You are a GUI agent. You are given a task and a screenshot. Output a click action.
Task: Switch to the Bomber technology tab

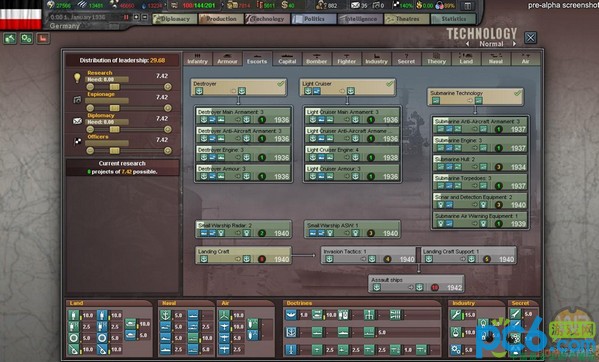[x=317, y=59]
